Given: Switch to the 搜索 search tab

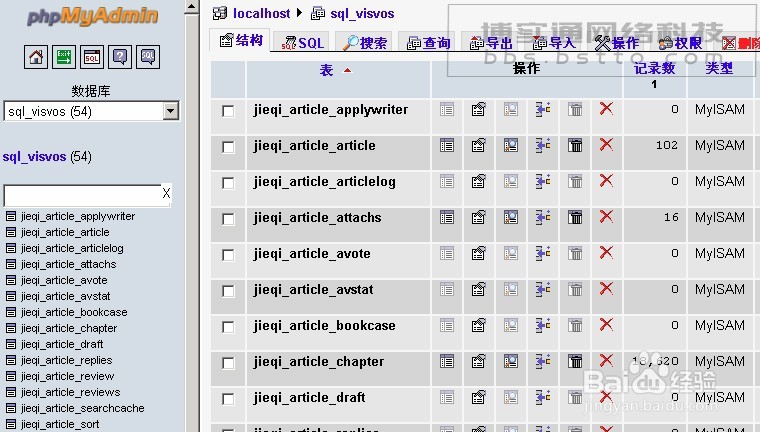Looking at the screenshot, I should [364, 43].
